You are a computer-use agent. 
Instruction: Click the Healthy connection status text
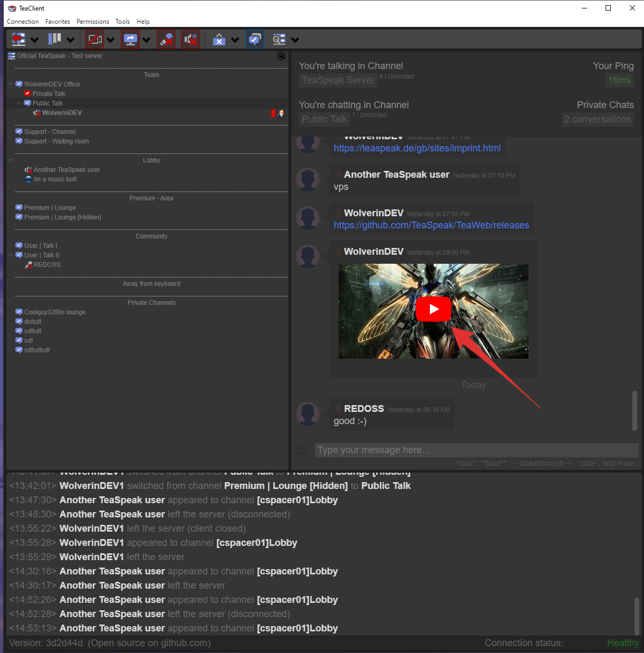click(x=623, y=643)
